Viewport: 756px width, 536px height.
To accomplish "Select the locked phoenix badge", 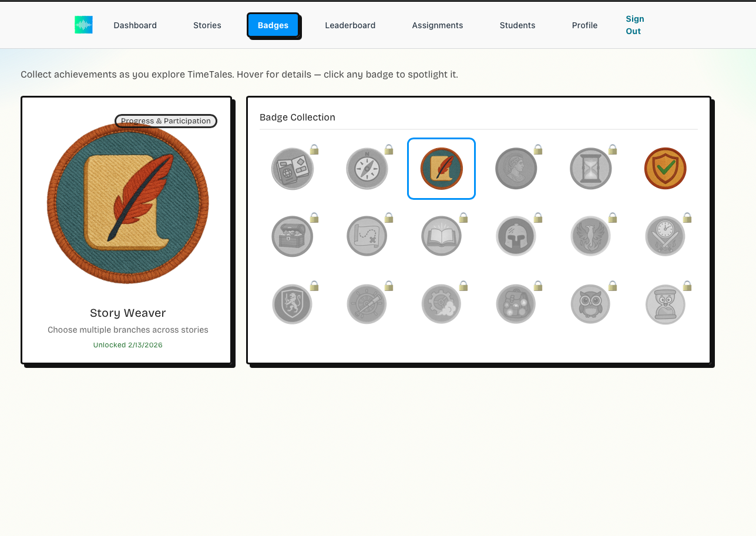I will (591, 236).
